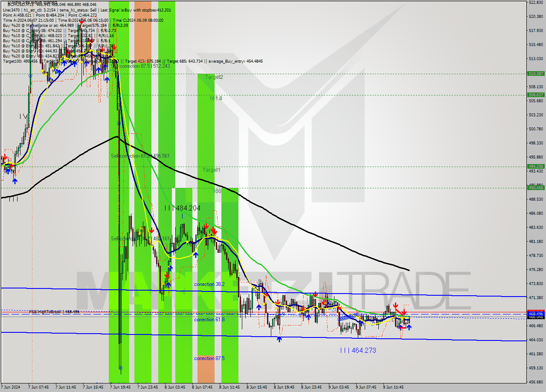Click the 'correction 87.5' label
546x392 pixels.
click(209, 358)
